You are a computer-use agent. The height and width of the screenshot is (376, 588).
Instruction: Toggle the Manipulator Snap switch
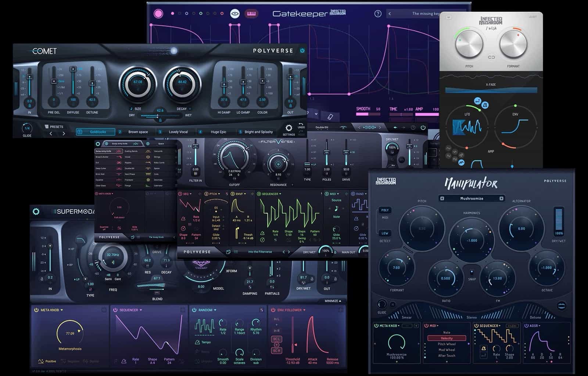(x=472, y=273)
